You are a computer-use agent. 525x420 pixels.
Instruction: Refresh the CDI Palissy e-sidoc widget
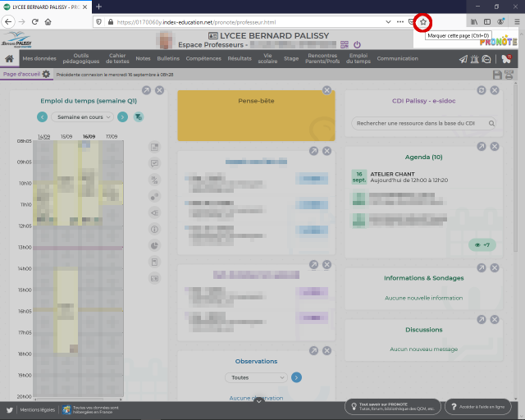pos(482,90)
